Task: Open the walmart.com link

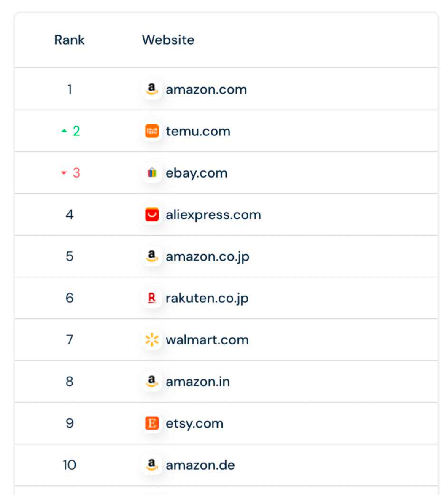Action: (x=207, y=340)
